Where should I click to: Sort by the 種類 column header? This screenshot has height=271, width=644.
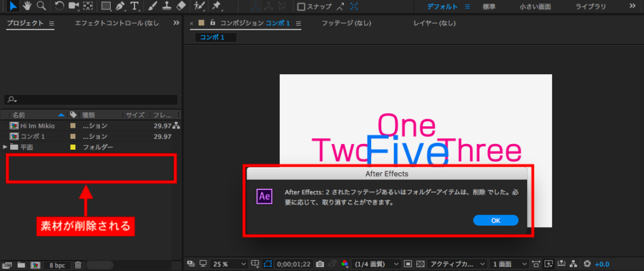[88, 115]
